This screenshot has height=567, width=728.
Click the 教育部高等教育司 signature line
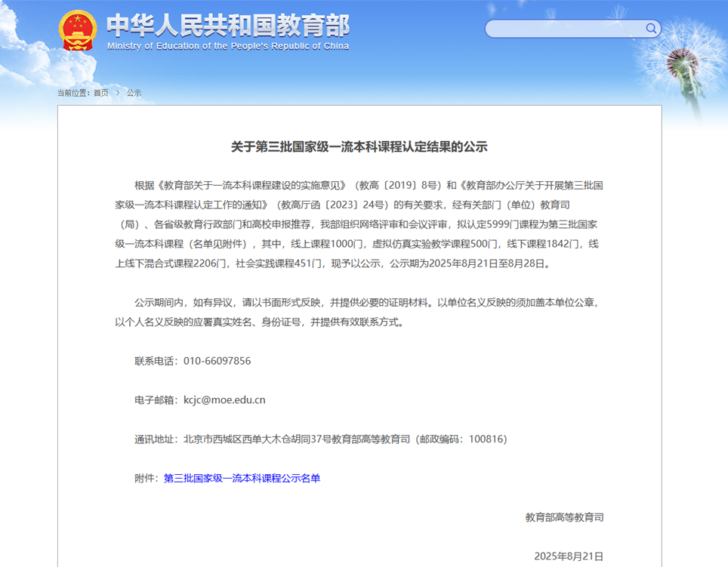tap(564, 518)
